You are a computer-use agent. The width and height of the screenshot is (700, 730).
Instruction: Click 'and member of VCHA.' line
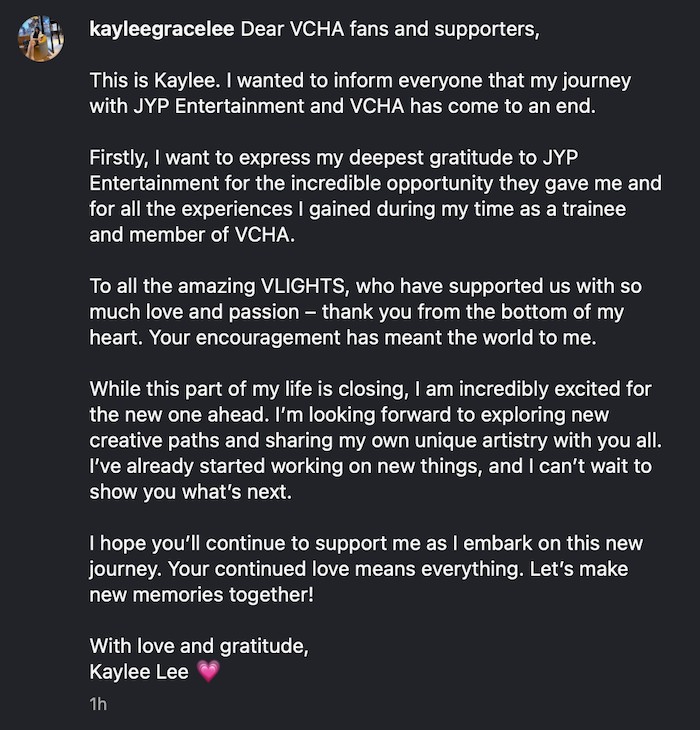[x=192, y=235]
